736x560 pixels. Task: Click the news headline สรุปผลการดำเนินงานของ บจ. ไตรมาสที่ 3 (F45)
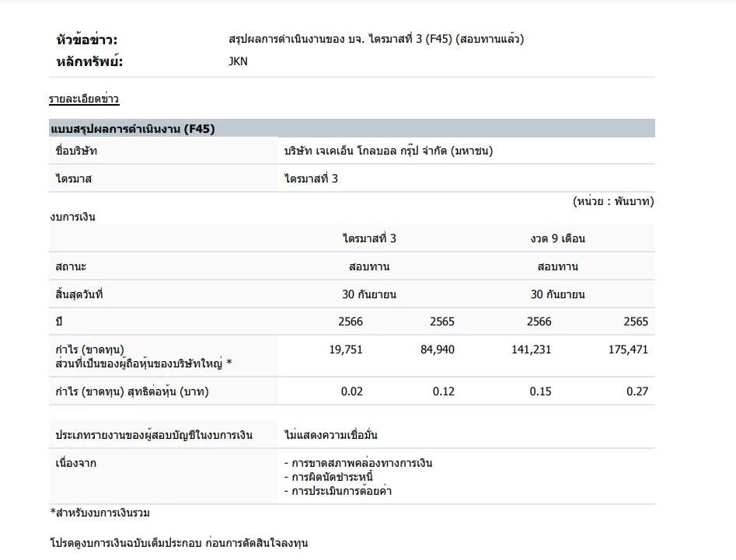(375, 39)
